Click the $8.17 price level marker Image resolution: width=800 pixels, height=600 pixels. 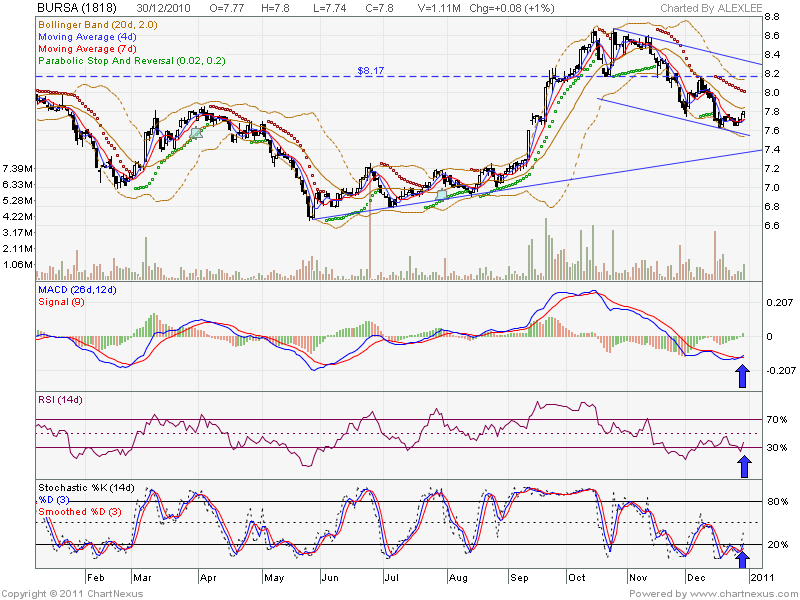pyautogui.click(x=368, y=71)
